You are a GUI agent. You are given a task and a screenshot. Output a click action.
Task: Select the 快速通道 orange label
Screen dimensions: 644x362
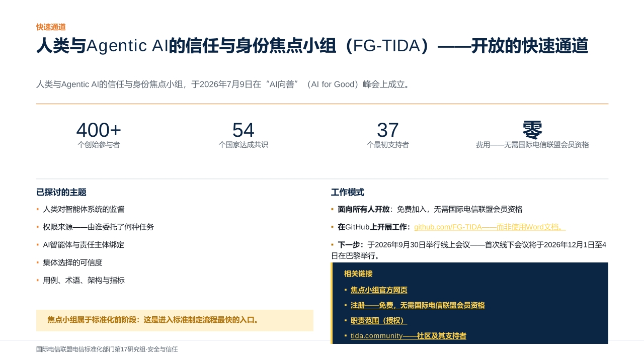51,27
